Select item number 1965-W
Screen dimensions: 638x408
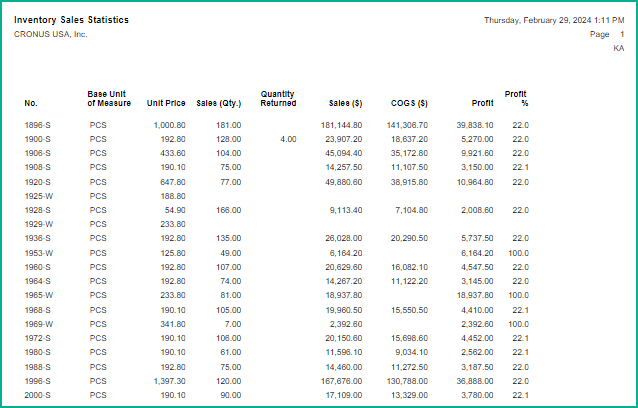point(39,295)
